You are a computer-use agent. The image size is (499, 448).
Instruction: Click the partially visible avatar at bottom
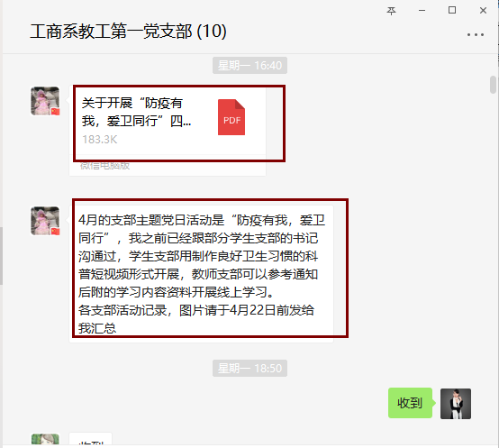pyautogui.click(x=45, y=439)
